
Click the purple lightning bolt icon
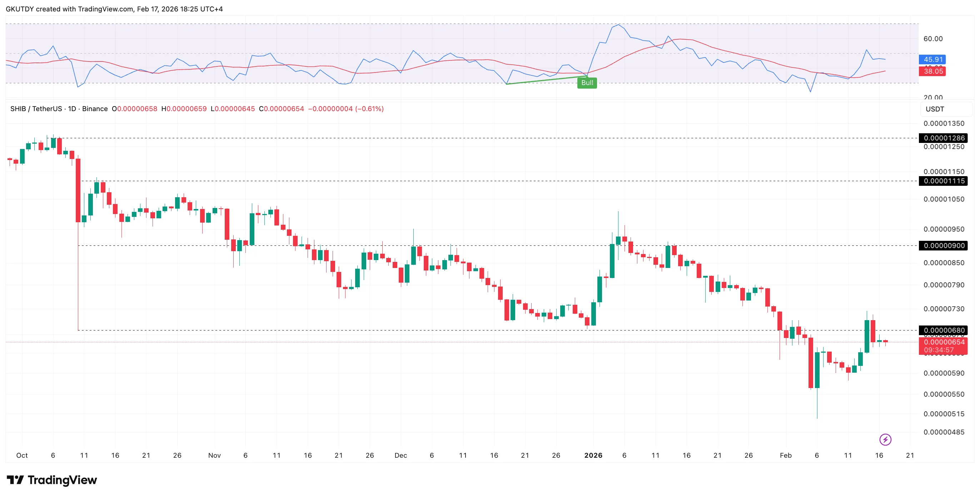[885, 440]
